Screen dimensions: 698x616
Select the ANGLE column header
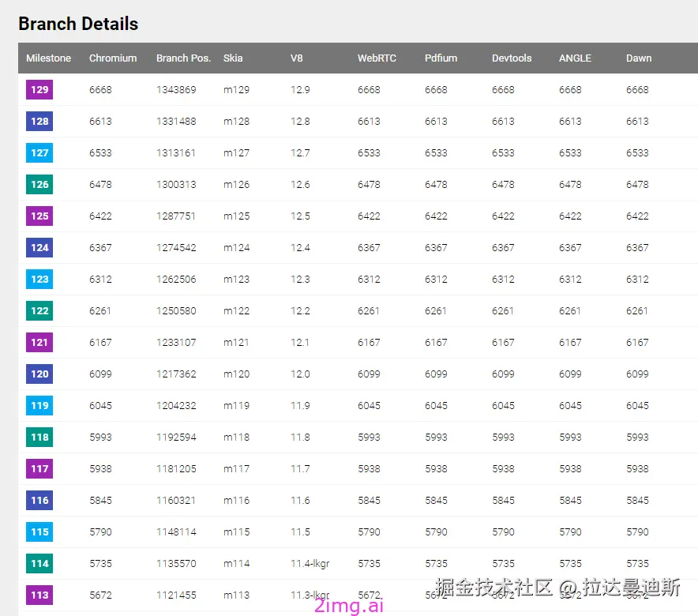point(575,58)
